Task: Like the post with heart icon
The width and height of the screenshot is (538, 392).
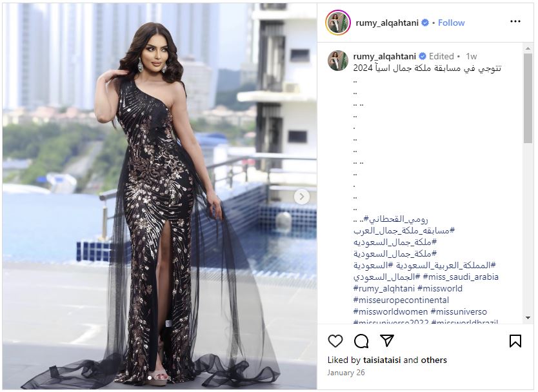Action: pyautogui.click(x=335, y=341)
